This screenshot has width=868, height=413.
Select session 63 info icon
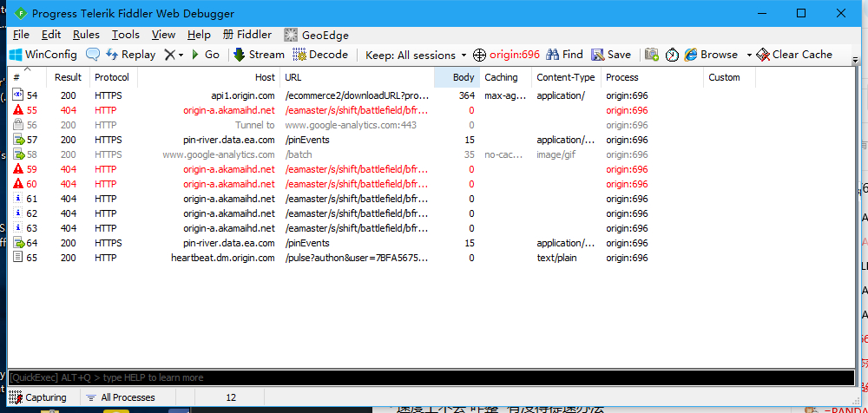click(x=17, y=228)
